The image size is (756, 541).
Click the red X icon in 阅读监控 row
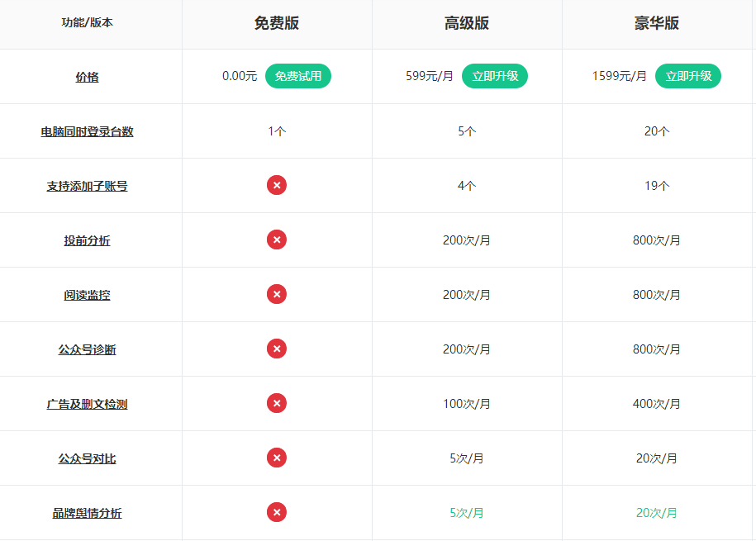pos(277,294)
